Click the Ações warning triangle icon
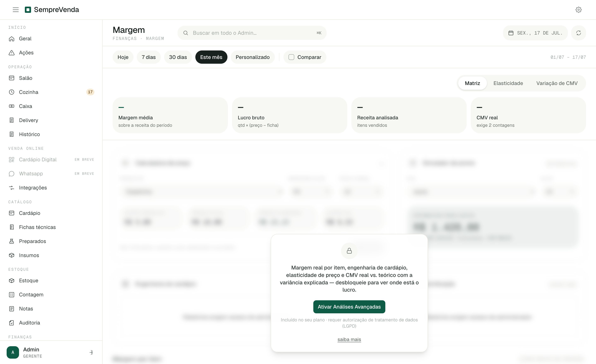Image resolution: width=596 pixels, height=364 pixels. [x=12, y=53]
